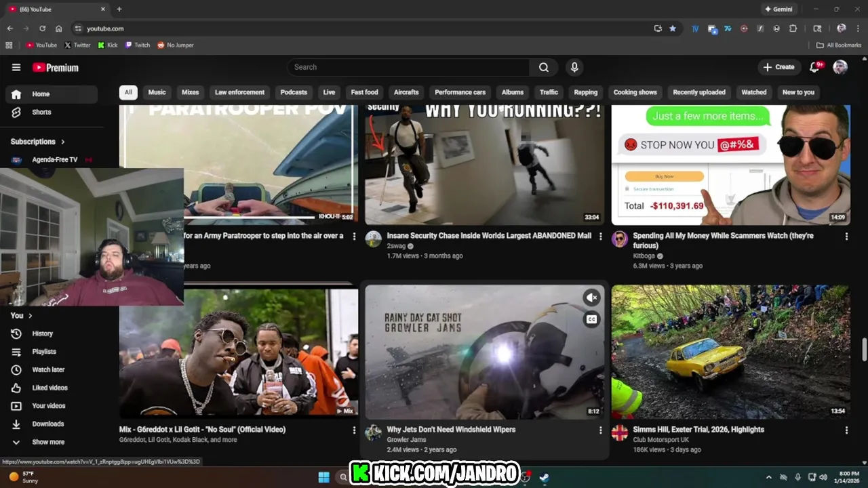Open Liked videos in the sidebar
This screenshot has width=868, height=488.
[52, 388]
